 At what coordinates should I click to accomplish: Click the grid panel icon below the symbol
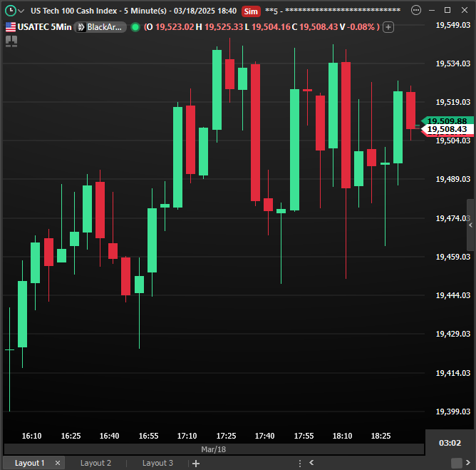11,41
